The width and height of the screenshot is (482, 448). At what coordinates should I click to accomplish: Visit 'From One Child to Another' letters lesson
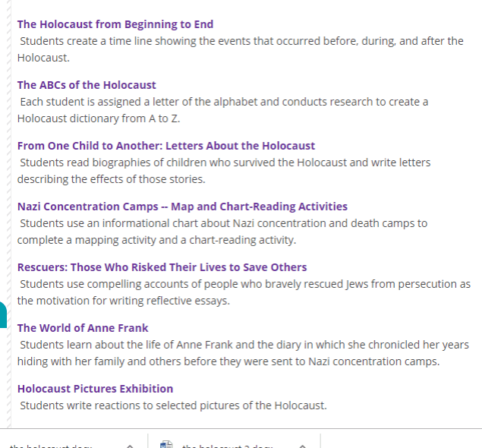coord(166,146)
